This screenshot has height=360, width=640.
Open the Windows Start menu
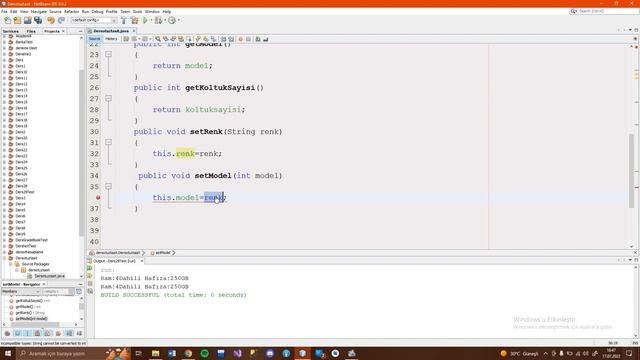tap(8, 353)
